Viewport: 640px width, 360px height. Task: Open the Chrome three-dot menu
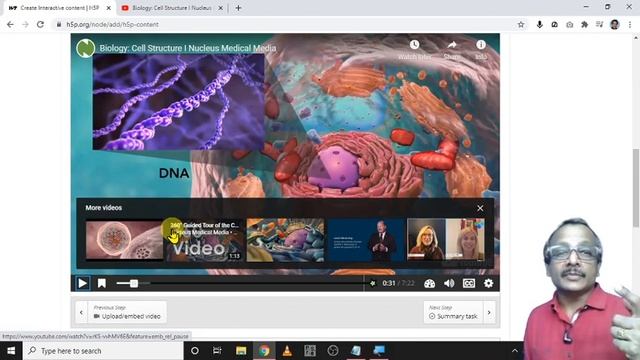(x=630, y=24)
